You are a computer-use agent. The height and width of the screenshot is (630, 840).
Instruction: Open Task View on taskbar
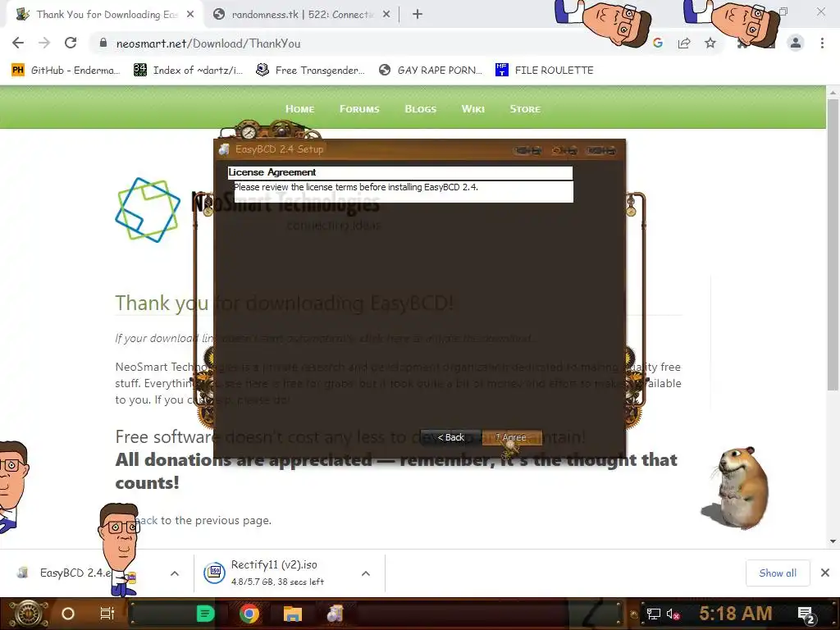[x=107, y=614]
